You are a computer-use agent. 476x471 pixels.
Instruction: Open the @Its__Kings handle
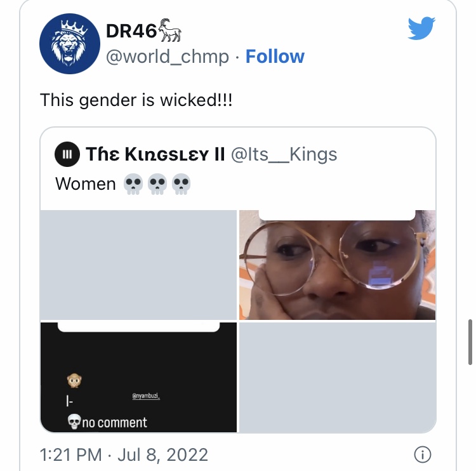point(284,154)
